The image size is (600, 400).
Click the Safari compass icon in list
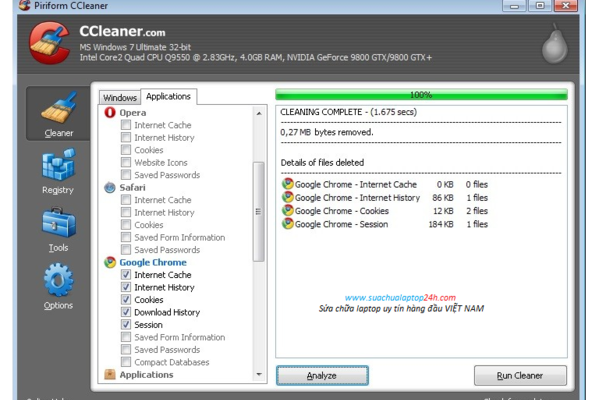click(110, 187)
